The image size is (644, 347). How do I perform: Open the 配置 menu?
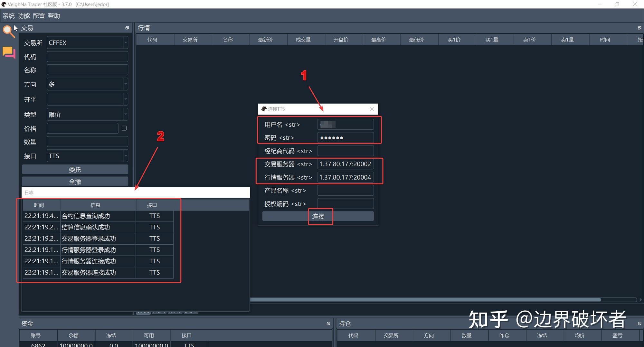[38, 15]
